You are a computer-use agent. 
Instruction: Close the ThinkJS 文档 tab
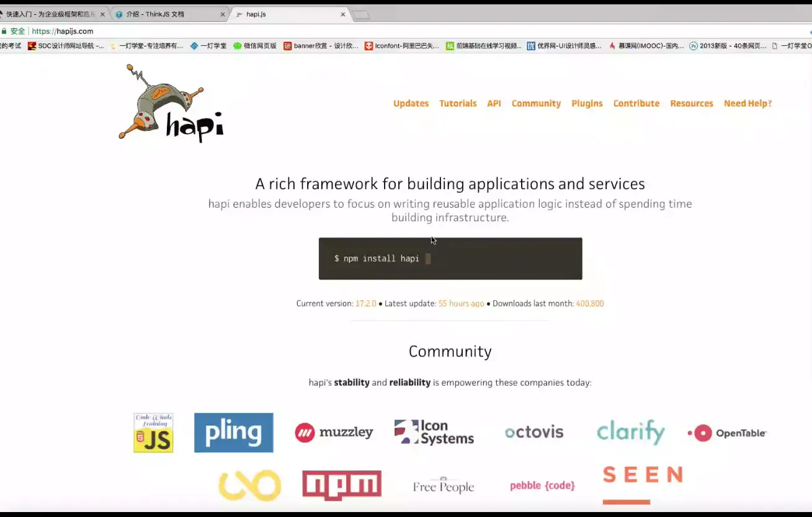click(223, 14)
